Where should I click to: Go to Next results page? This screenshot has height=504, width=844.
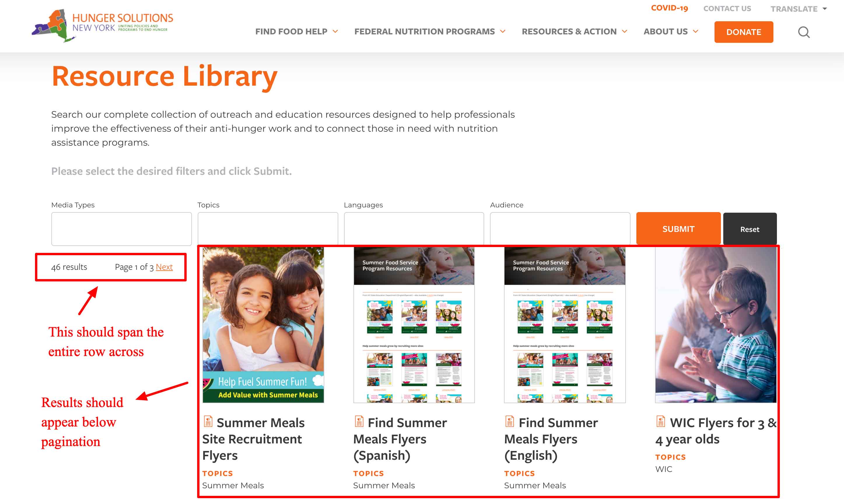pyautogui.click(x=164, y=267)
